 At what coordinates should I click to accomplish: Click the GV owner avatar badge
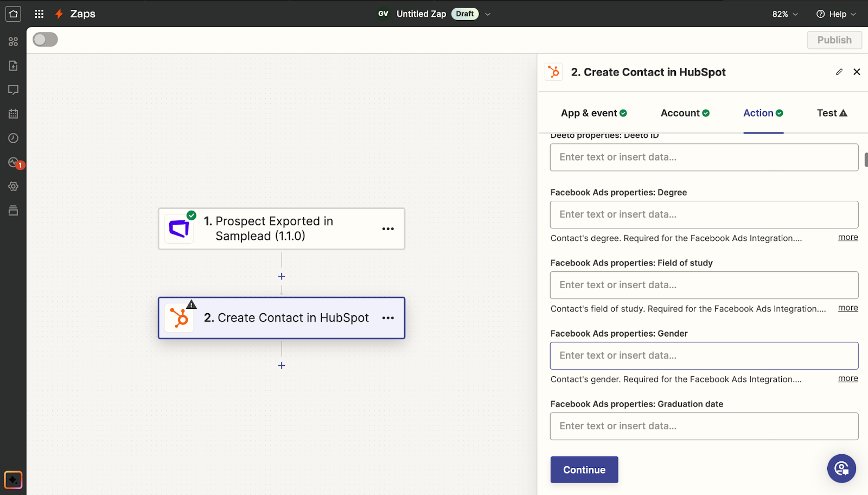pyautogui.click(x=383, y=14)
